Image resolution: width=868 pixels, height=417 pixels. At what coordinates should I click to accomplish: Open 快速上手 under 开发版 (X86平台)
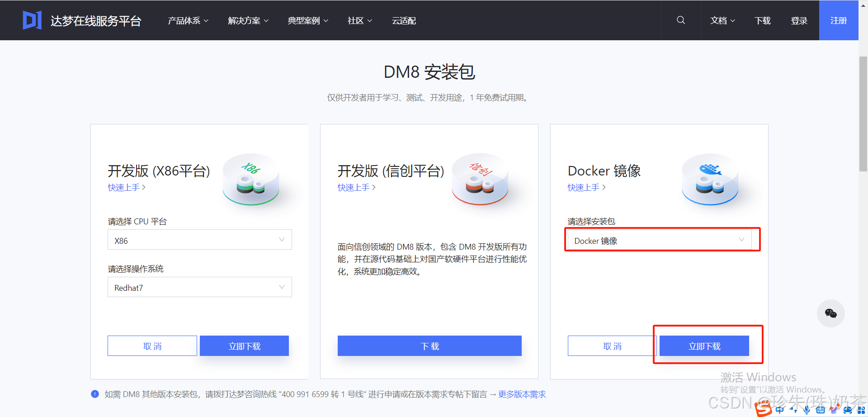pyautogui.click(x=127, y=187)
